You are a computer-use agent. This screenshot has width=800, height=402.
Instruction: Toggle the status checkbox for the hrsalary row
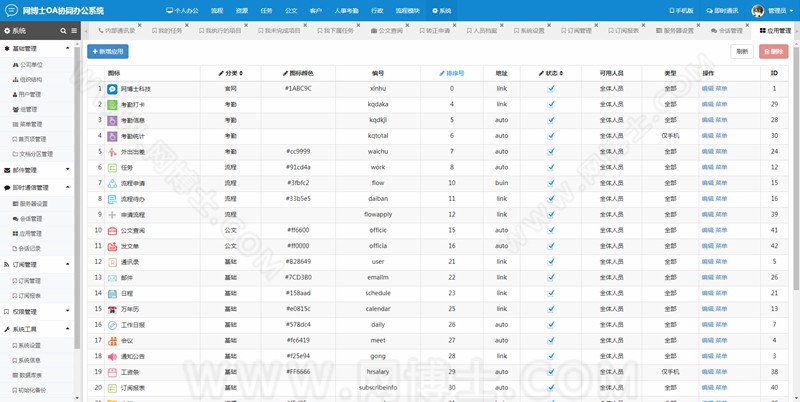[x=551, y=372]
